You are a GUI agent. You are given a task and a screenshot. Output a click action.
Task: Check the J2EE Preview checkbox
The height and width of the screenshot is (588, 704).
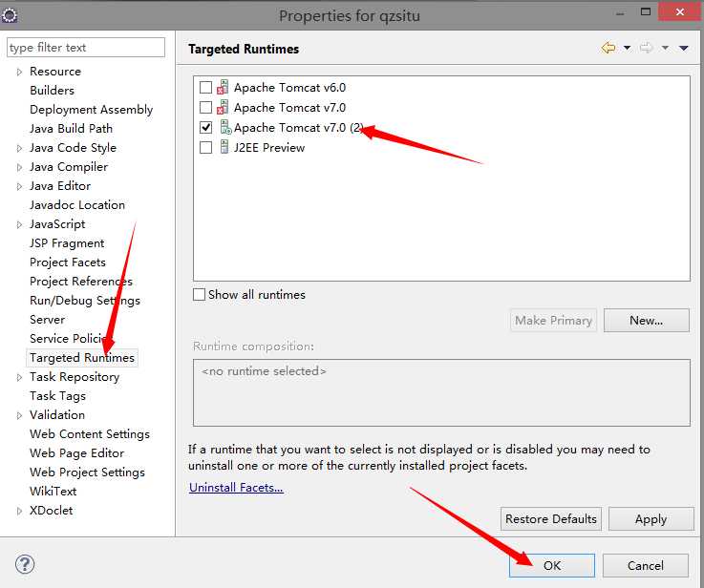click(205, 148)
